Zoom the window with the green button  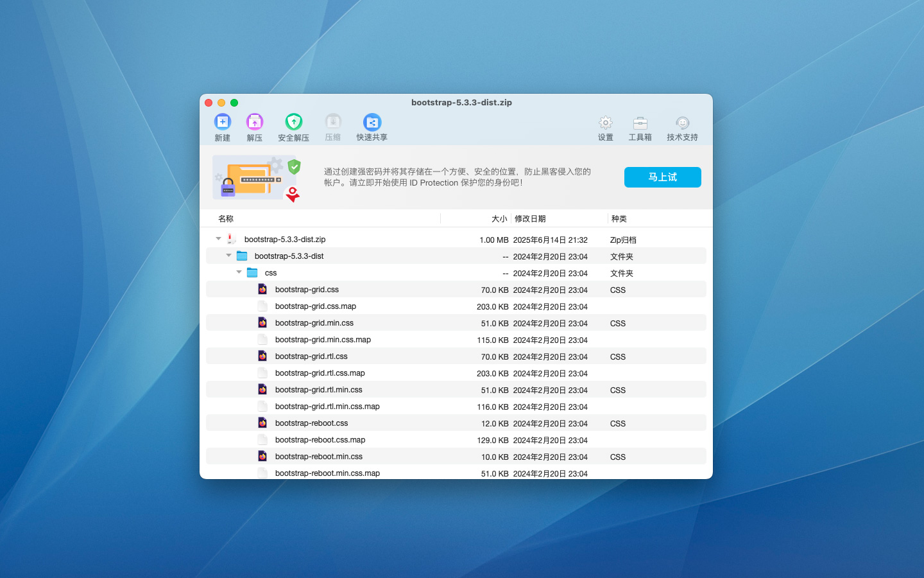[x=234, y=103]
